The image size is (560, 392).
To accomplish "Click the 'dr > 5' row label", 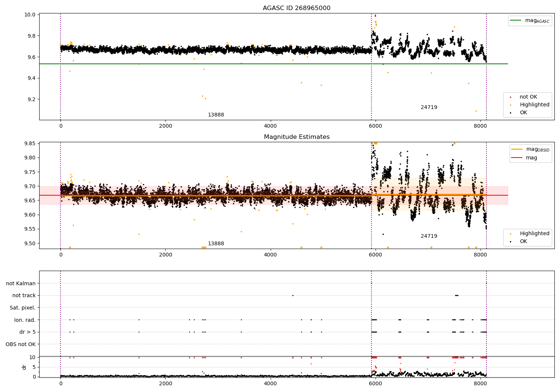I will (28, 332).
